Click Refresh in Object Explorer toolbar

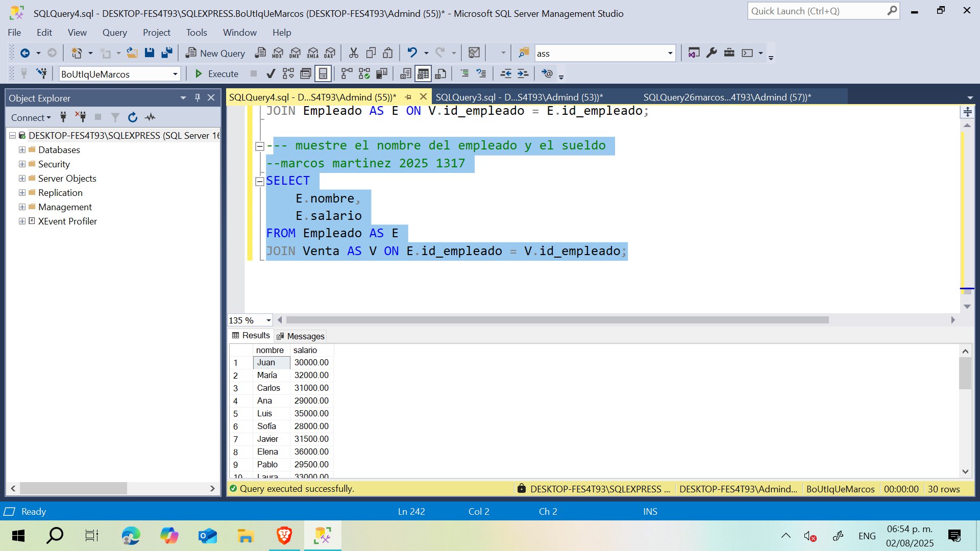click(x=133, y=117)
